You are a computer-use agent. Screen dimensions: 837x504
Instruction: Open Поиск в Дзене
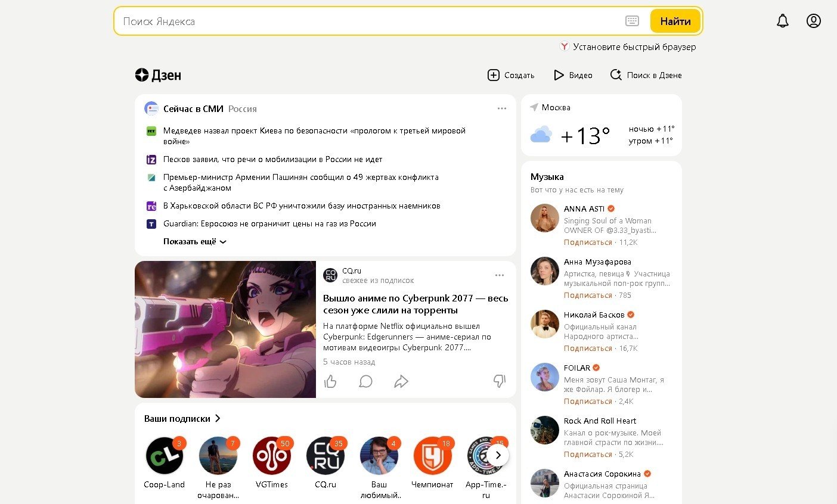tap(646, 75)
